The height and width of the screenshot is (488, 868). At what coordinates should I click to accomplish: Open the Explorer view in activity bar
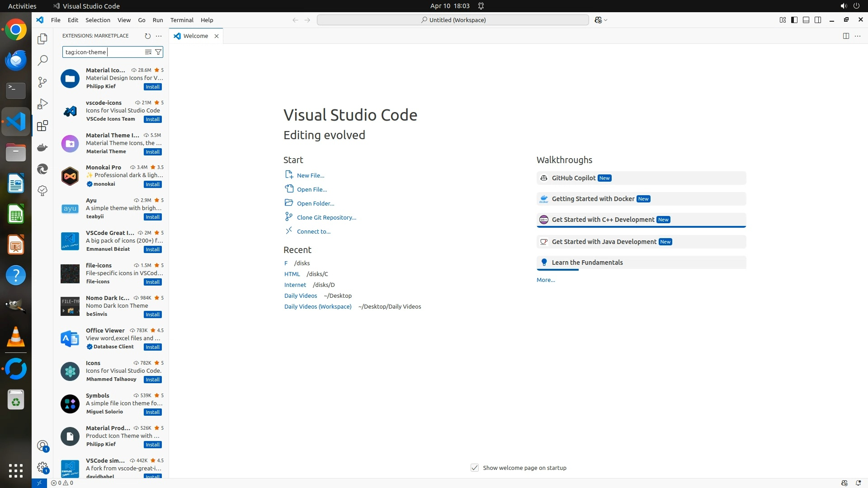tap(42, 39)
